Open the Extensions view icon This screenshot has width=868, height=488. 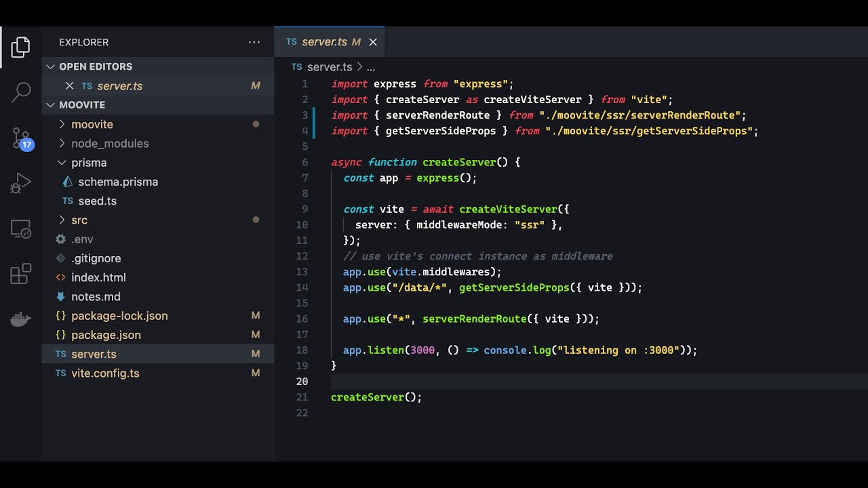(20, 274)
